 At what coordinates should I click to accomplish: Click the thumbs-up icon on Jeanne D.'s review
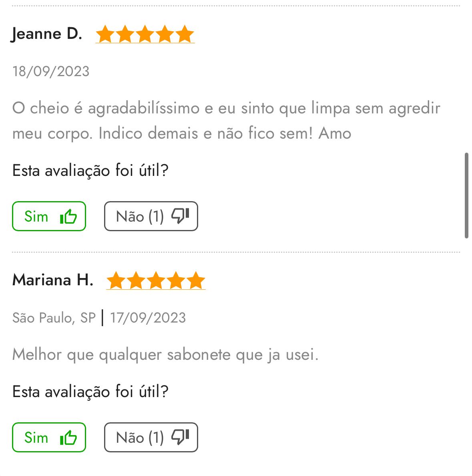coord(68,217)
